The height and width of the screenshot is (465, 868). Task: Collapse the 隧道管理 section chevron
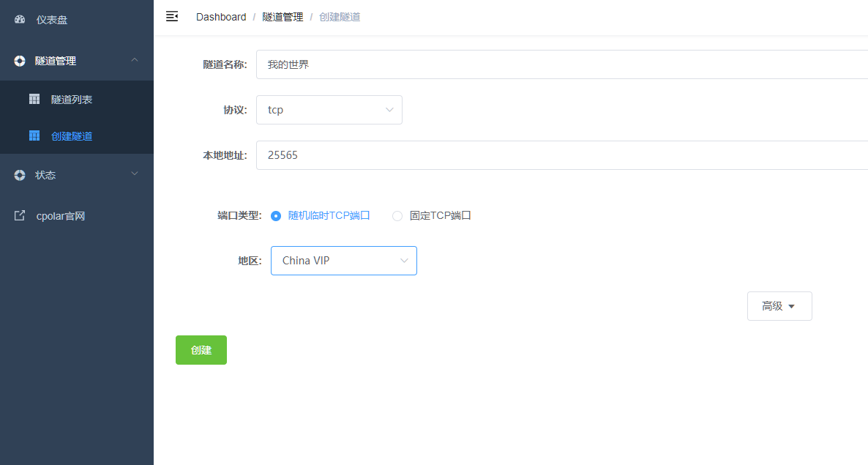134,61
